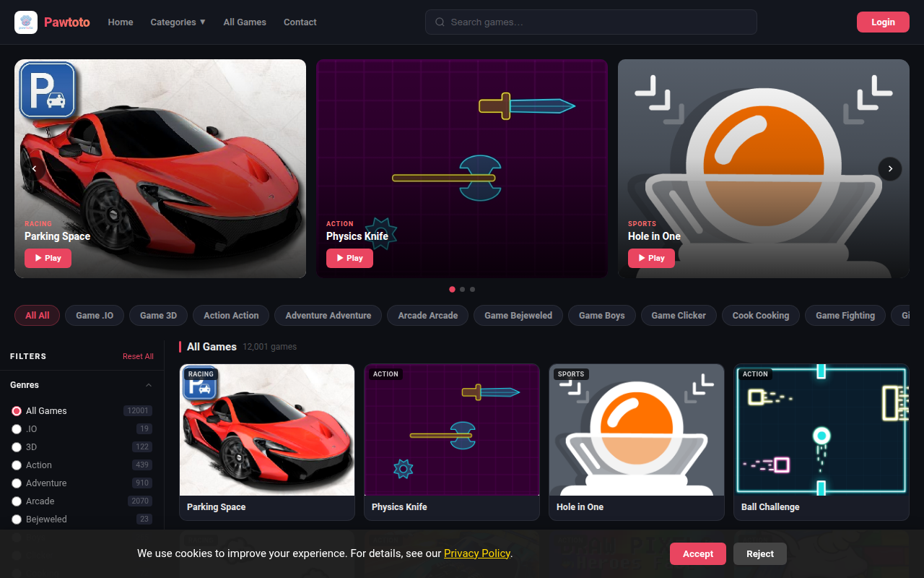Select the .IO genre radio

17,429
